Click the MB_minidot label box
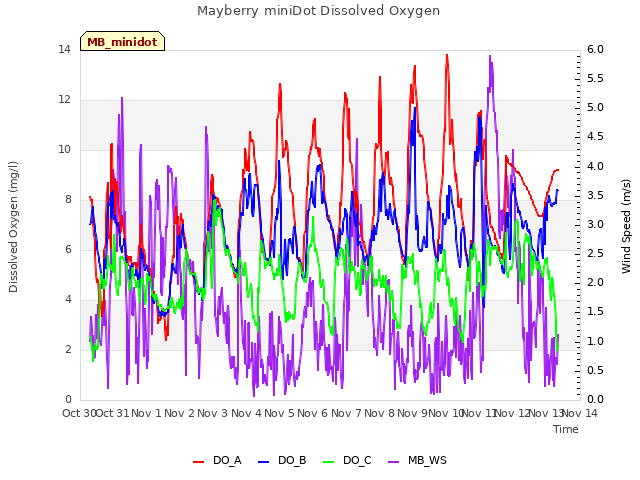 [x=122, y=41]
